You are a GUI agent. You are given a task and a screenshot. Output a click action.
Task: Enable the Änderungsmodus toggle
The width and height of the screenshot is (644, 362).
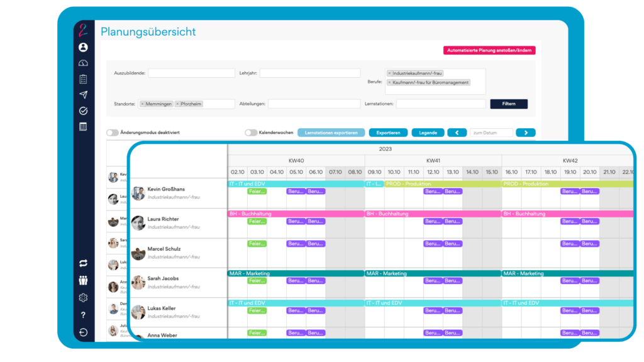(113, 133)
